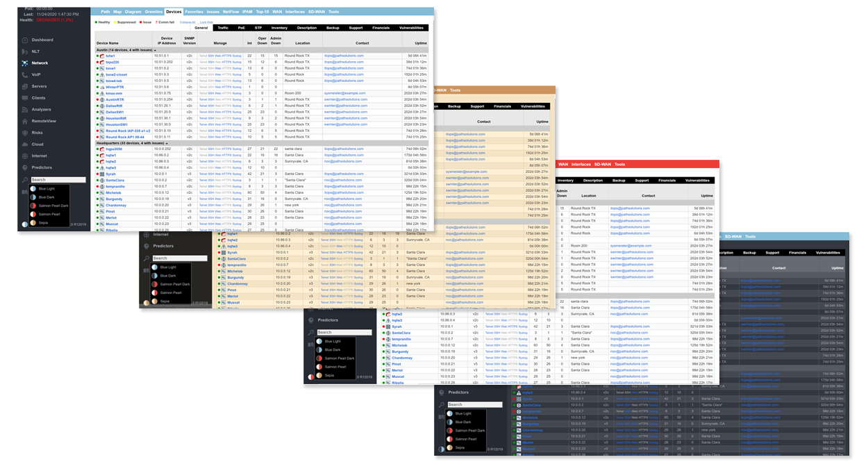Viewport: 868px width, 471px height.
Task: Click the Lock Web link
Action: pos(206,22)
